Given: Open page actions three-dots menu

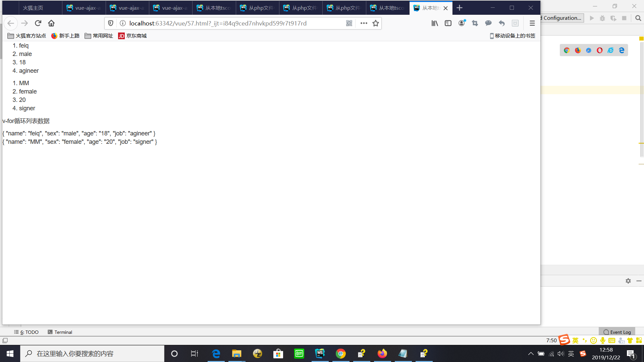Looking at the screenshot, I should (364, 23).
